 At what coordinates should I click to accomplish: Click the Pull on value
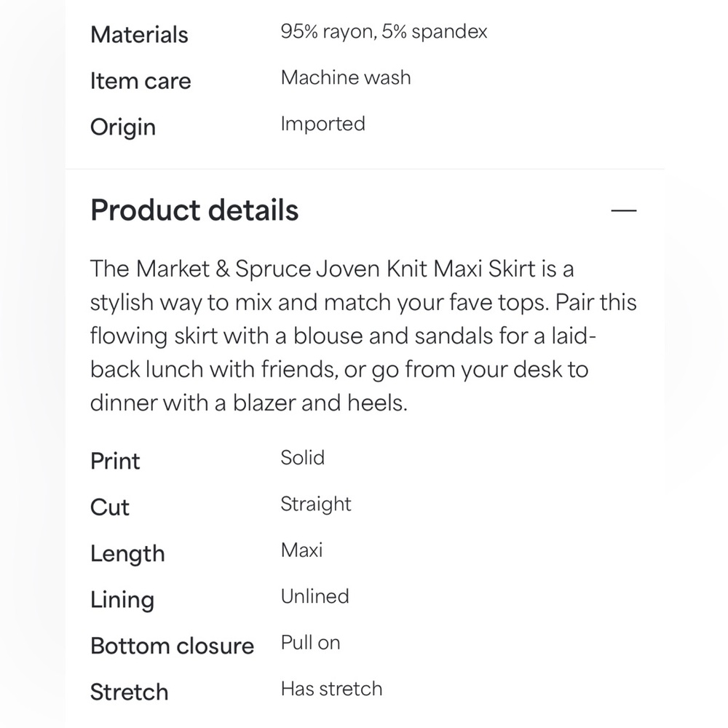311,643
